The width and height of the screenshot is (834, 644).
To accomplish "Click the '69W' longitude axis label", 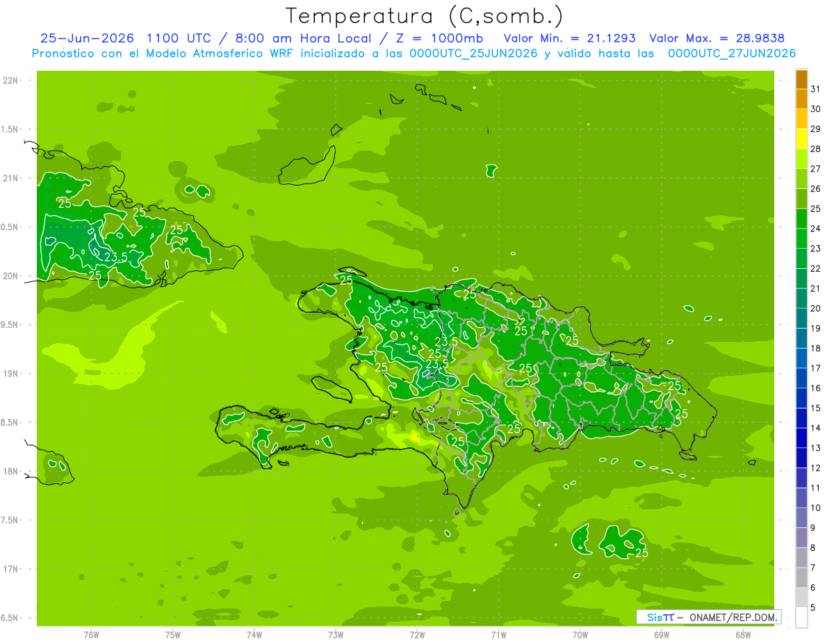I will point(662,635).
